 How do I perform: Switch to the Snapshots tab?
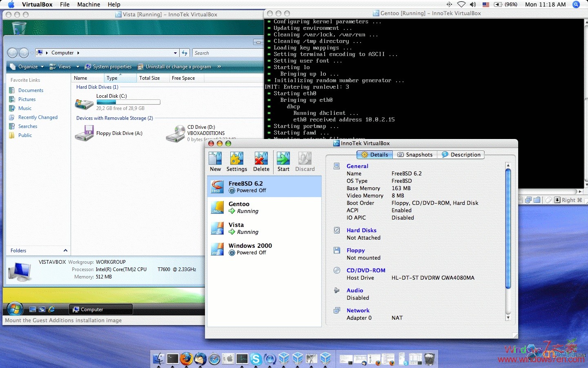tap(415, 155)
